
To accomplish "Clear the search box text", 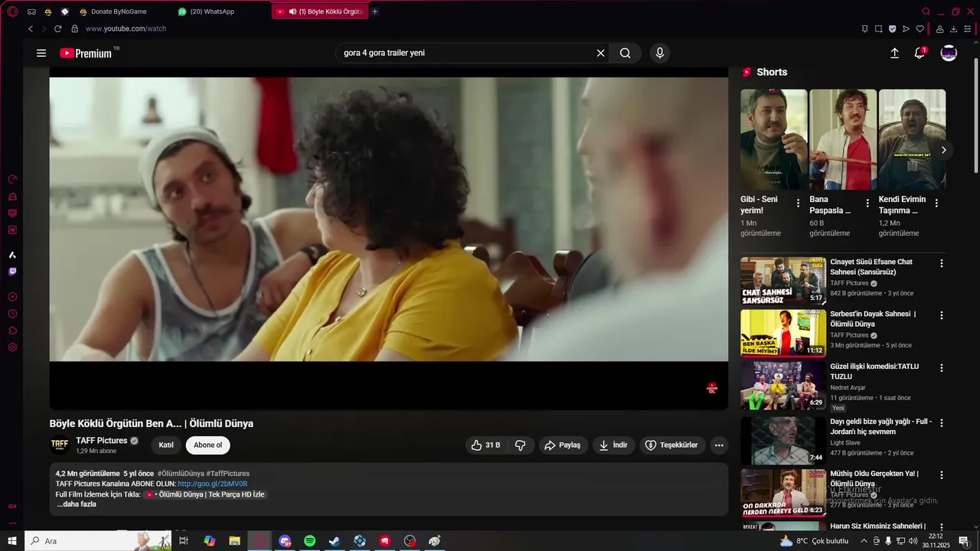I will (600, 53).
